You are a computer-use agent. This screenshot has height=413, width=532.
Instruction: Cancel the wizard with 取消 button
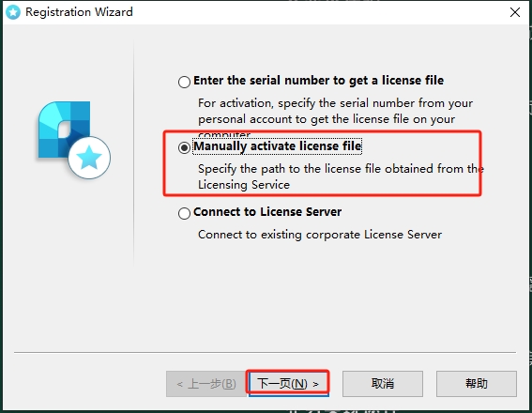383,384
